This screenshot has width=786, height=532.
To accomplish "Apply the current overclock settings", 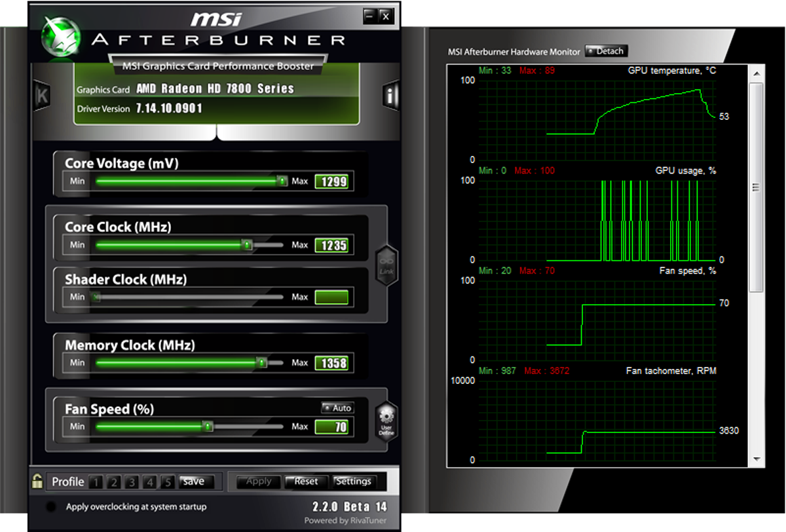I will 257,480.
